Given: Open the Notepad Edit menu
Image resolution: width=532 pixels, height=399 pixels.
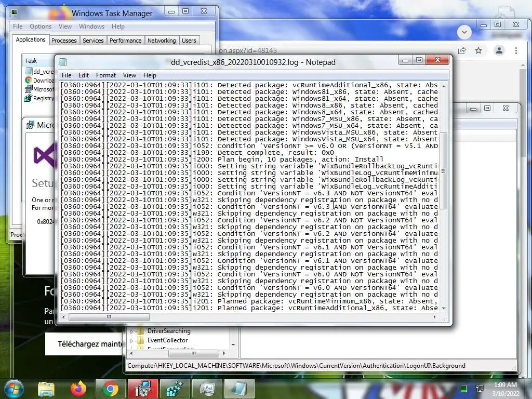Looking at the screenshot, I should pos(84,75).
